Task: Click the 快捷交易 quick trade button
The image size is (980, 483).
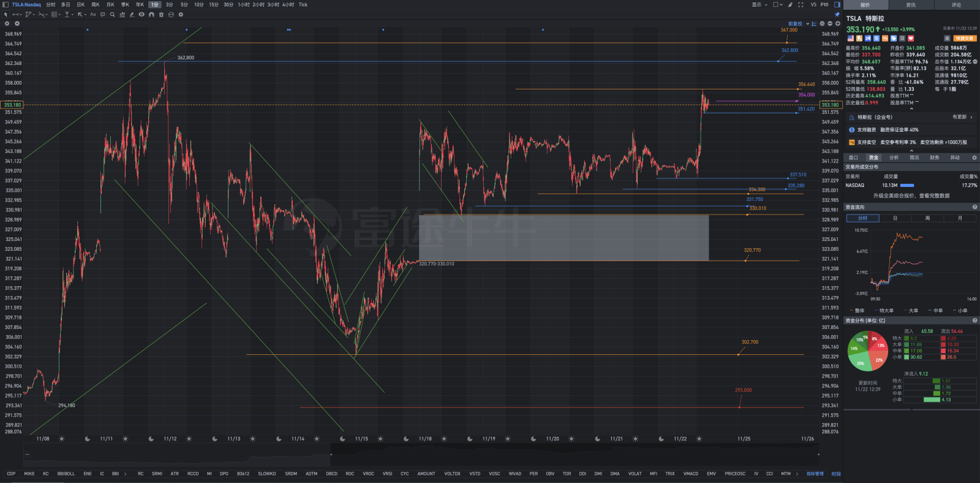Action: coord(965,38)
